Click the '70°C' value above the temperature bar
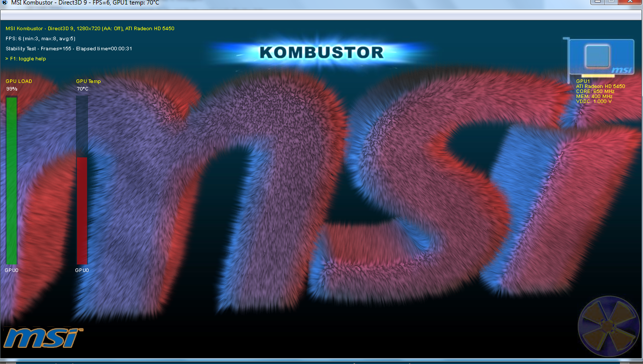643x364 pixels. [83, 89]
